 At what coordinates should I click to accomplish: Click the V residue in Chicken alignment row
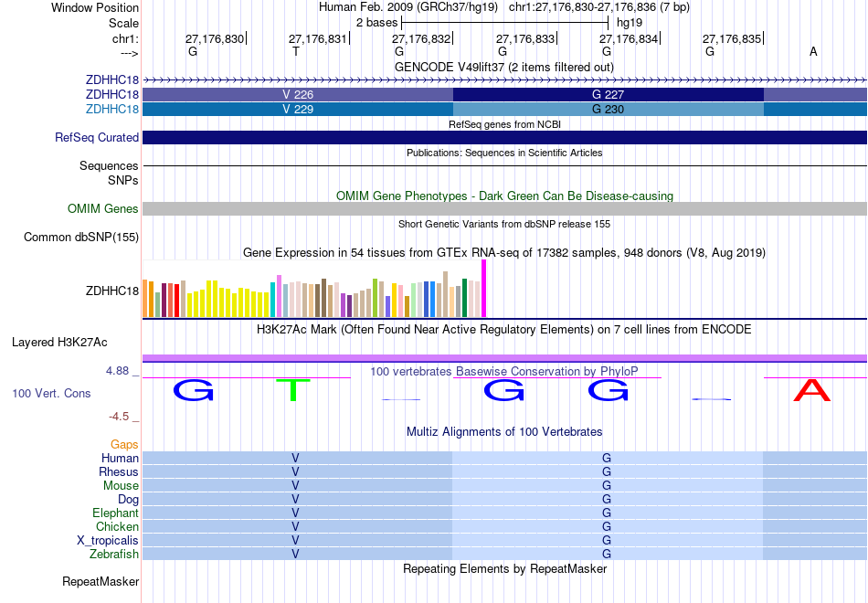(x=296, y=526)
